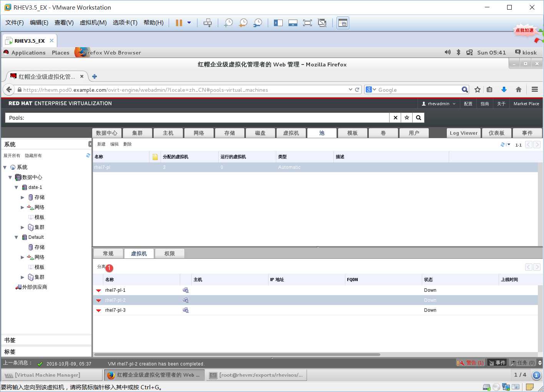
Task: Bookmark the search with the star button
Action: coord(407,118)
